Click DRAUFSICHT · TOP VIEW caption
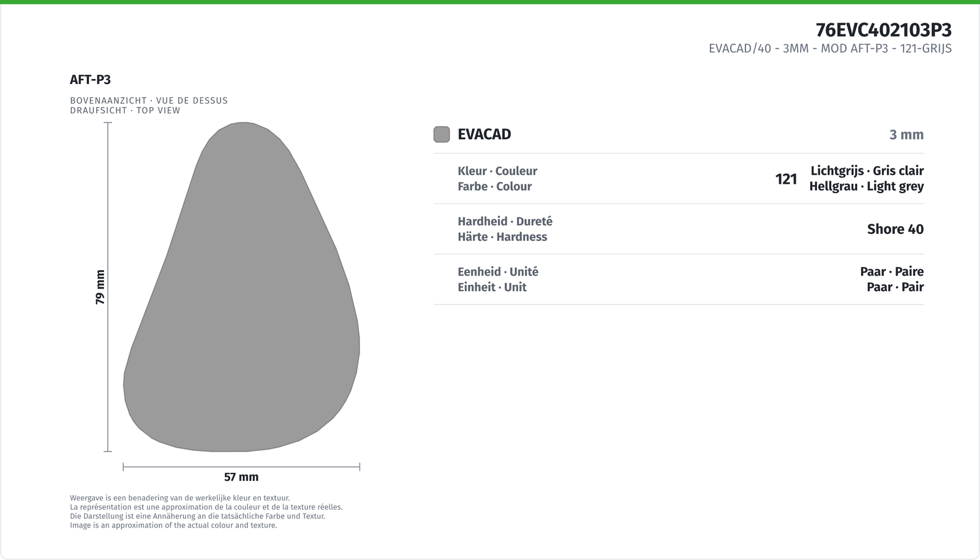This screenshot has height=560, width=980. tap(125, 110)
